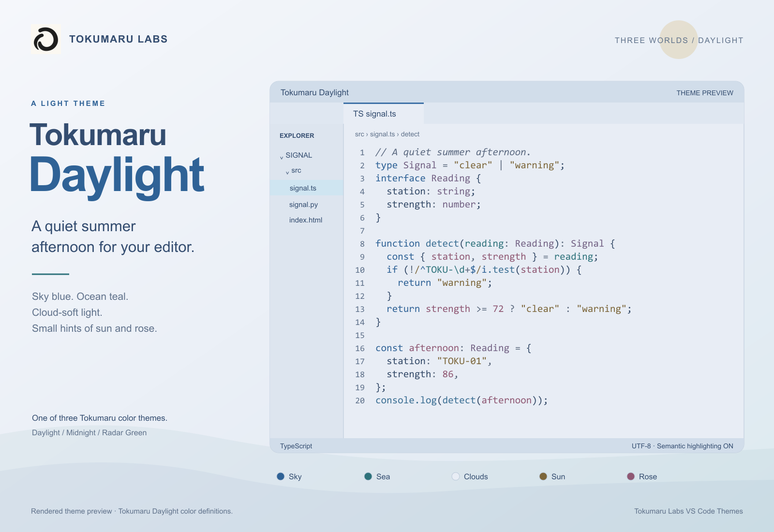Click the console.log code line
The height and width of the screenshot is (532, 774).
(462, 400)
